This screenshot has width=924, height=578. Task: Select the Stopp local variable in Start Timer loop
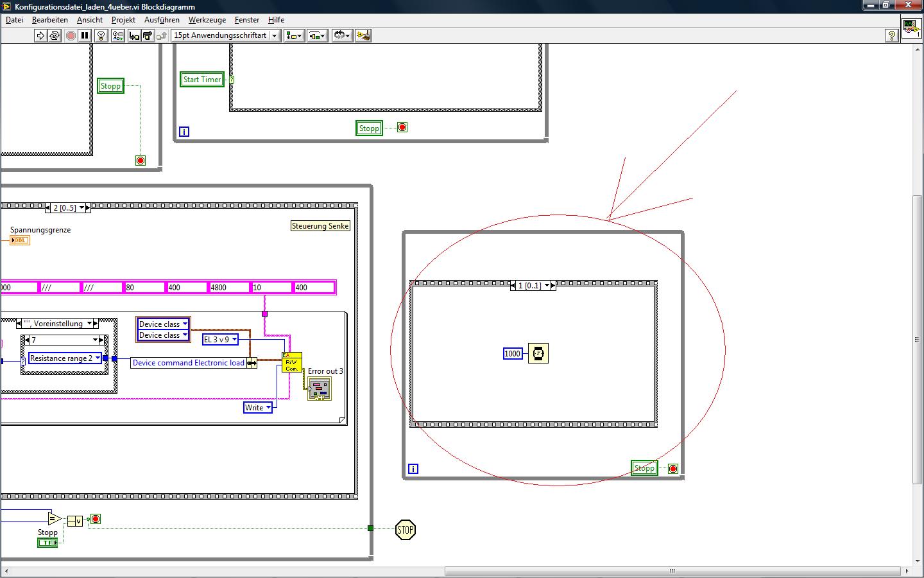[369, 128]
